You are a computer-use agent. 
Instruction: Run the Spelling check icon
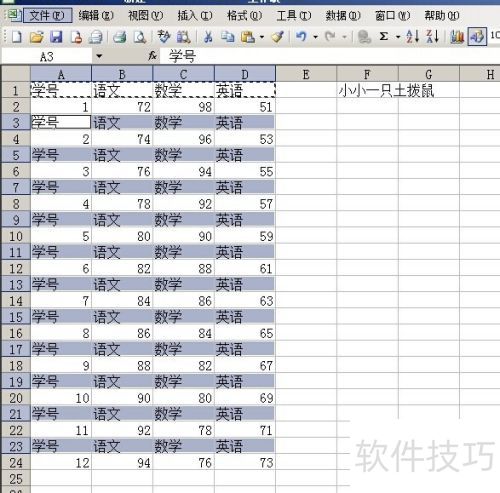coord(163,37)
